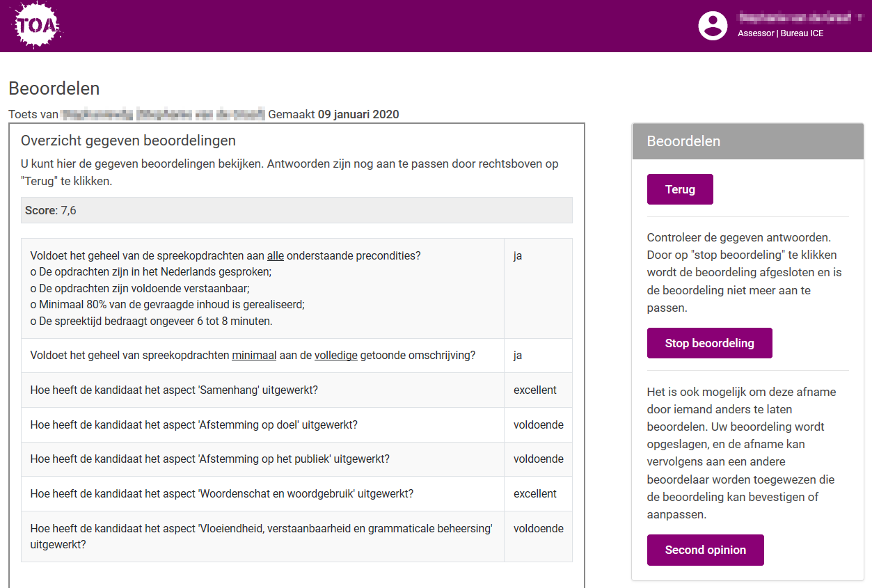The height and width of the screenshot is (588, 872).
Task: Select the 'Woordenschat en woordgebruik' row
Action: tap(262, 494)
